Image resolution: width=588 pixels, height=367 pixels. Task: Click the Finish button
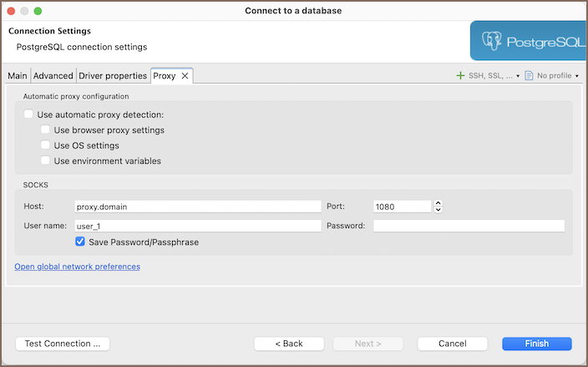point(536,344)
